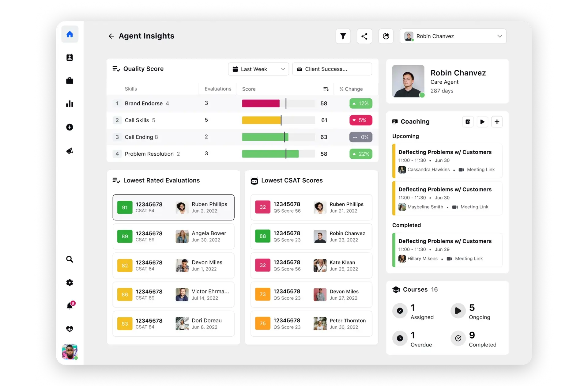588x386 pixels.
Task: Click add button in Coaching panel
Action: (496, 122)
